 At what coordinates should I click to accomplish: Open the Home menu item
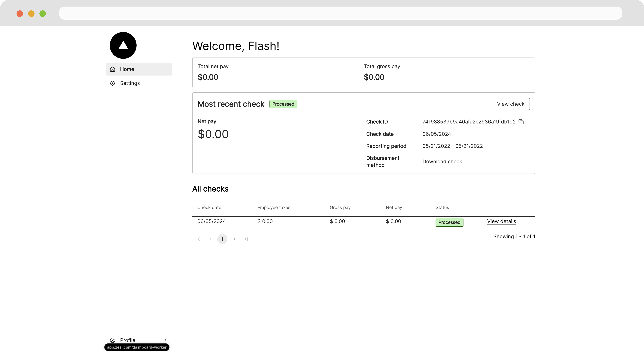(139, 69)
